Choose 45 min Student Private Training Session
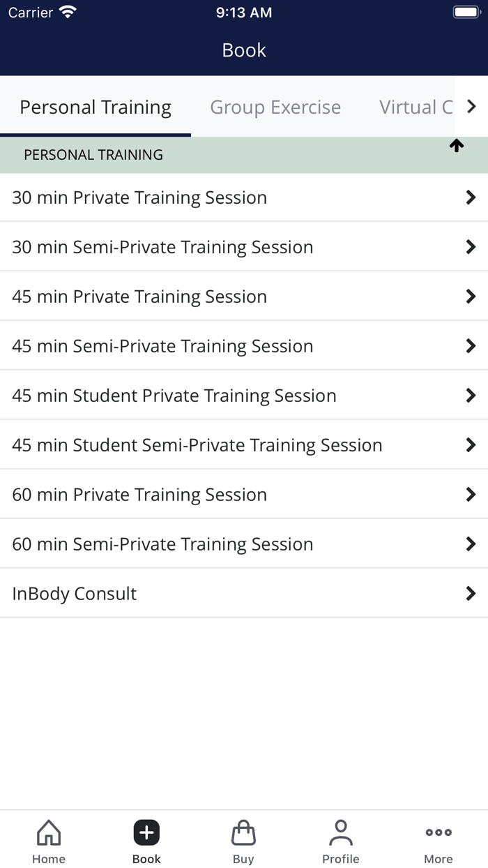This screenshot has height=868, width=488. 174,396
